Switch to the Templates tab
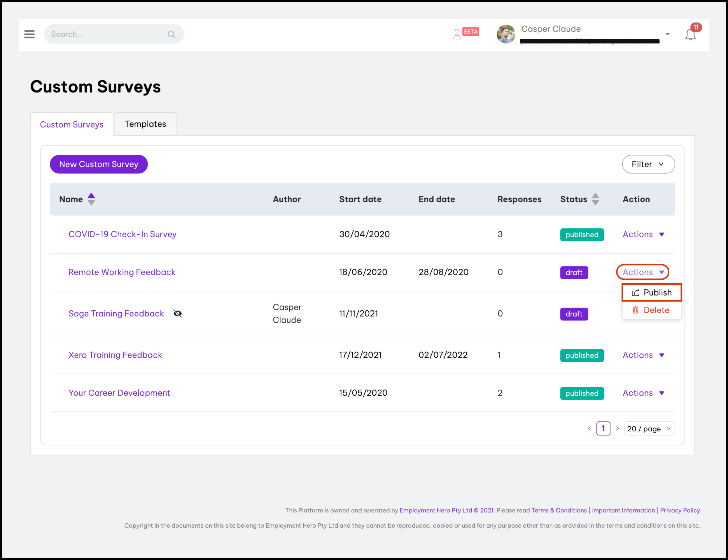The image size is (728, 560). tap(145, 124)
